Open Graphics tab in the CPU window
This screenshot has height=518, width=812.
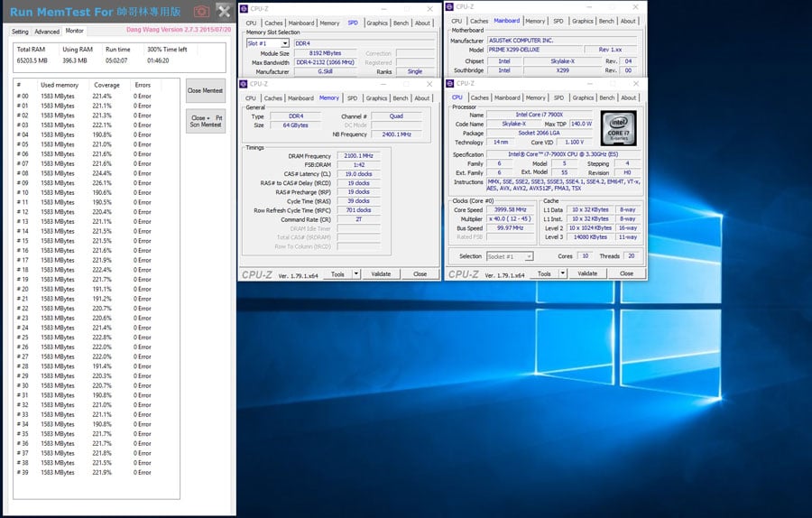tap(583, 97)
